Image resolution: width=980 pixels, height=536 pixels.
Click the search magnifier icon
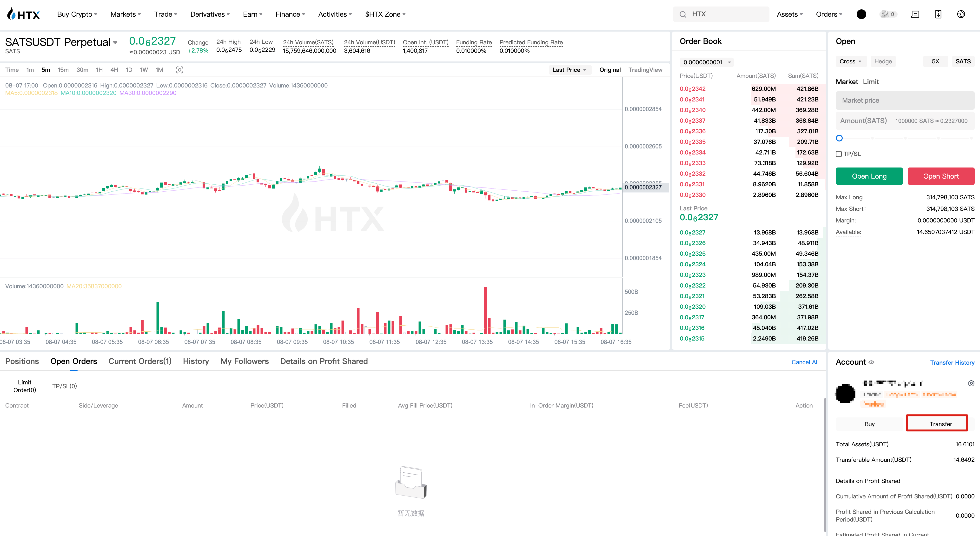click(683, 14)
